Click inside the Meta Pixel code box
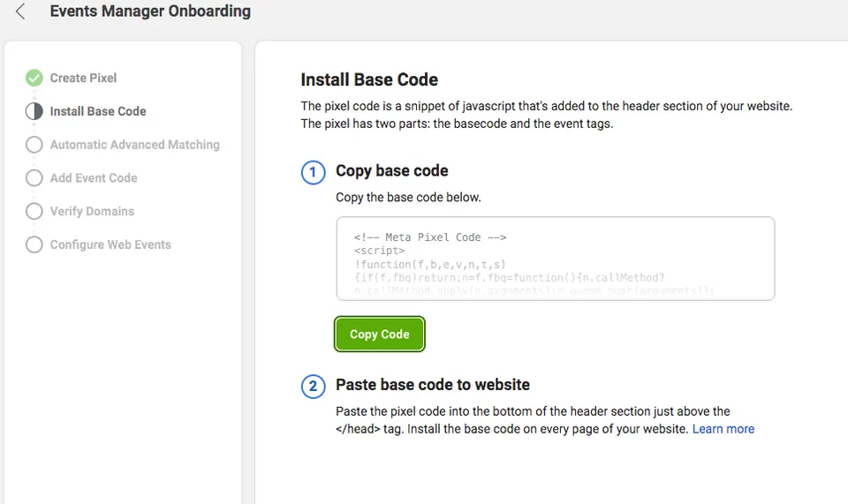Screen dimensions: 848x504 coord(556,259)
